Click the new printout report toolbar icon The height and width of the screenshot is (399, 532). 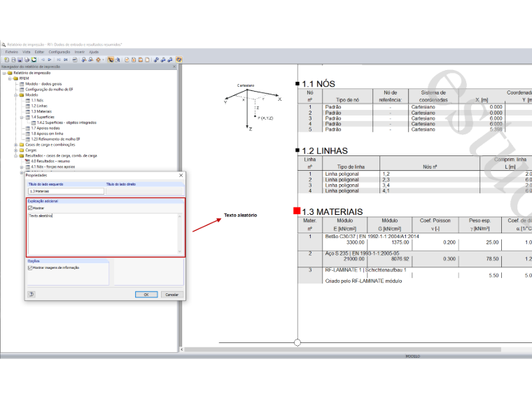pos(7,59)
